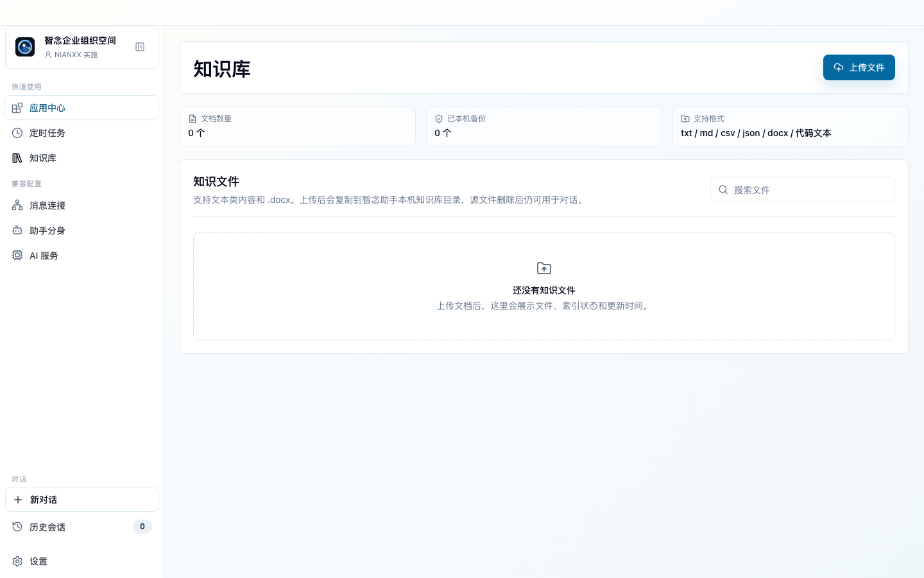This screenshot has width=924, height=578.
Task: Click the search magnifier icon
Action: [723, 189]
